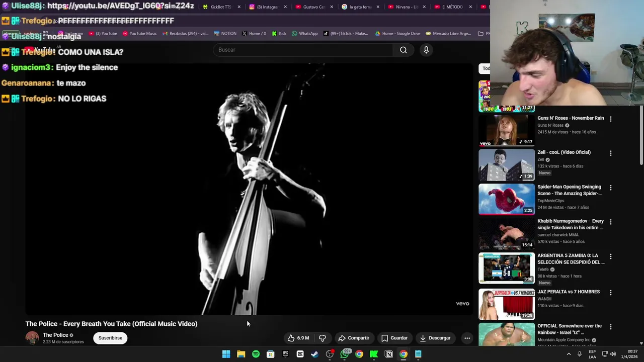The height and width of the screenshot is (362, 644).
Task: Dislike the video with thumbs-down icon
Action: [323, 338]
